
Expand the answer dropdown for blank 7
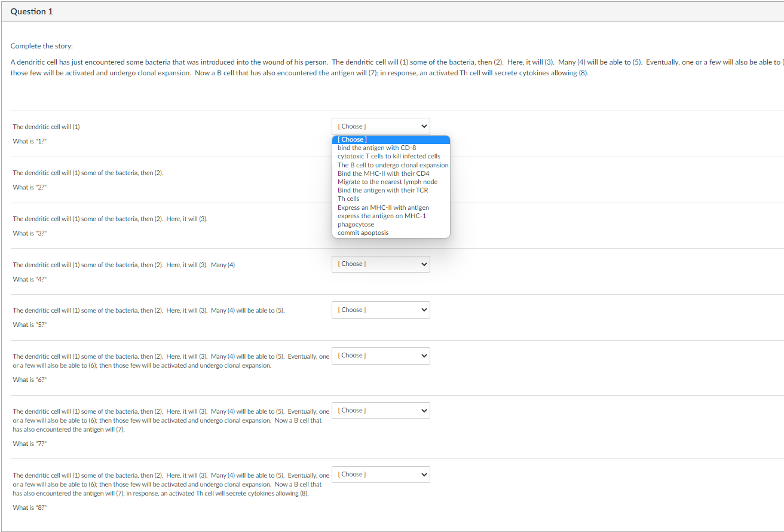381,411
